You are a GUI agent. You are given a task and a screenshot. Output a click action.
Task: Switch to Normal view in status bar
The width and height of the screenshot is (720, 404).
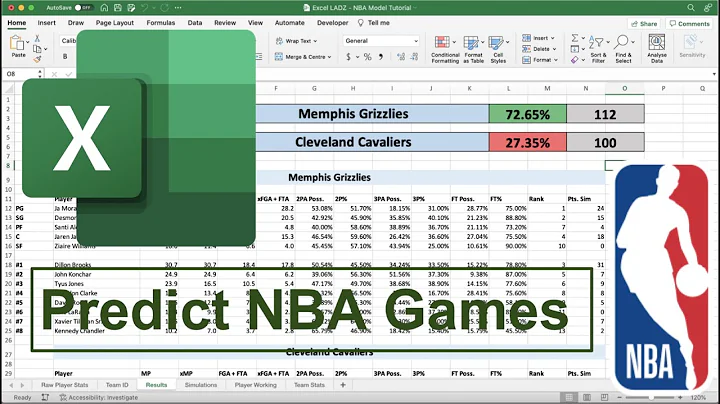click(569, 397)
